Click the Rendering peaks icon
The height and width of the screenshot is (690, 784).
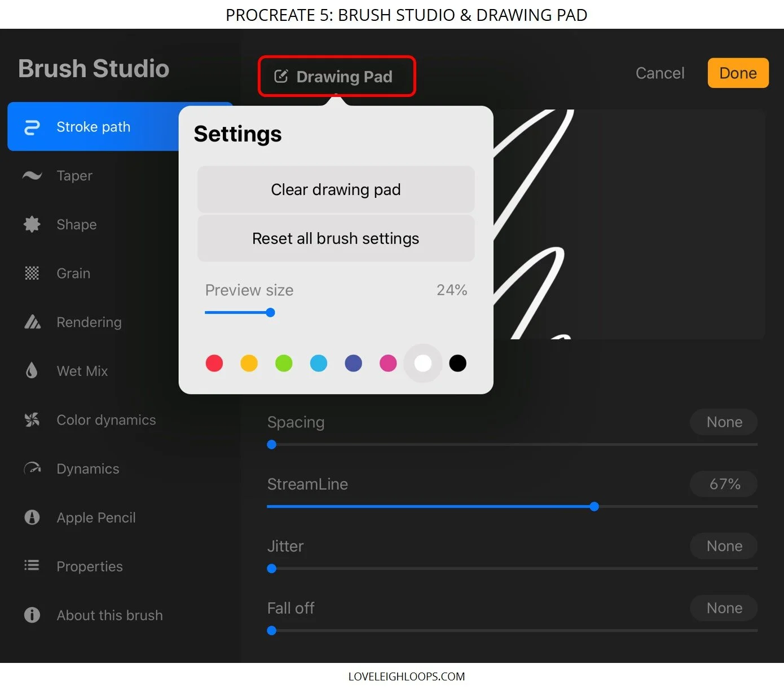point(32,322)
